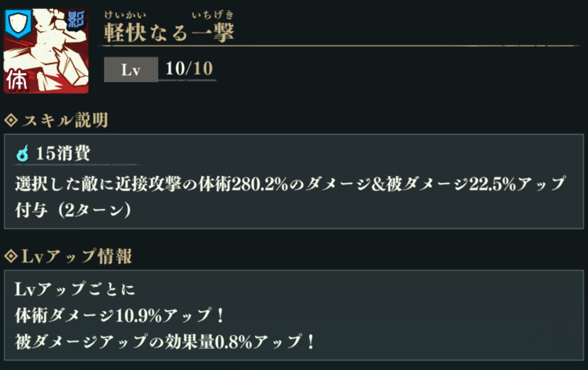Image resolution: width=588 pixels, height=370 pixels.
Task: Select the スキル説明 section header
Action: coord(64,121)
